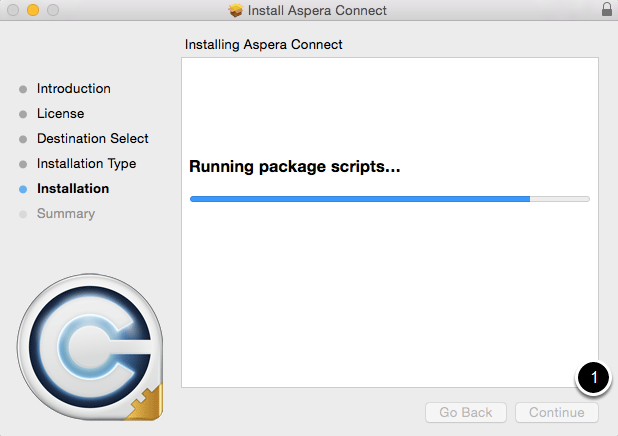Click the 'Install Aspera Connect' window title
The image size is (618, 436).
[x=317, y=10]
